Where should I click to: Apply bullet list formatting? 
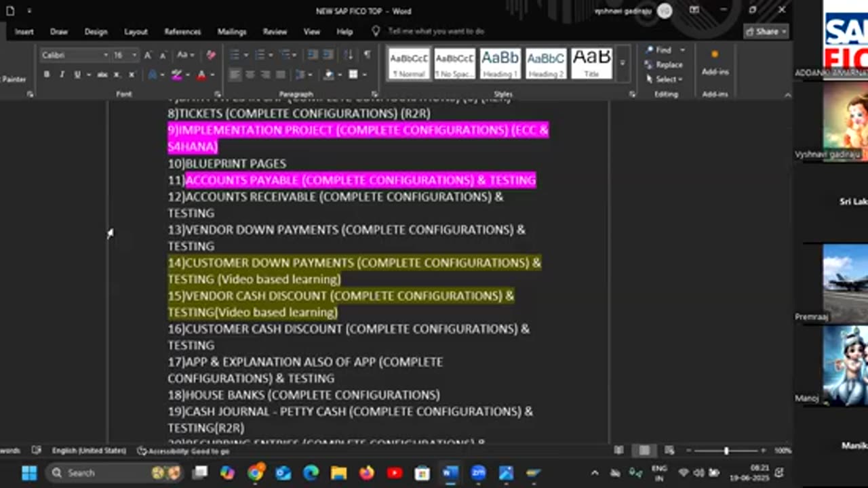[x=235, y=55]
